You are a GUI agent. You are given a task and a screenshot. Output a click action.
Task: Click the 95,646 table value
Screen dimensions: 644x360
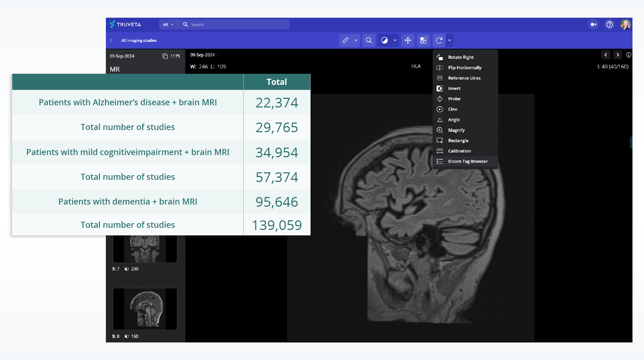pyautogui.click(x=277, y=202)
